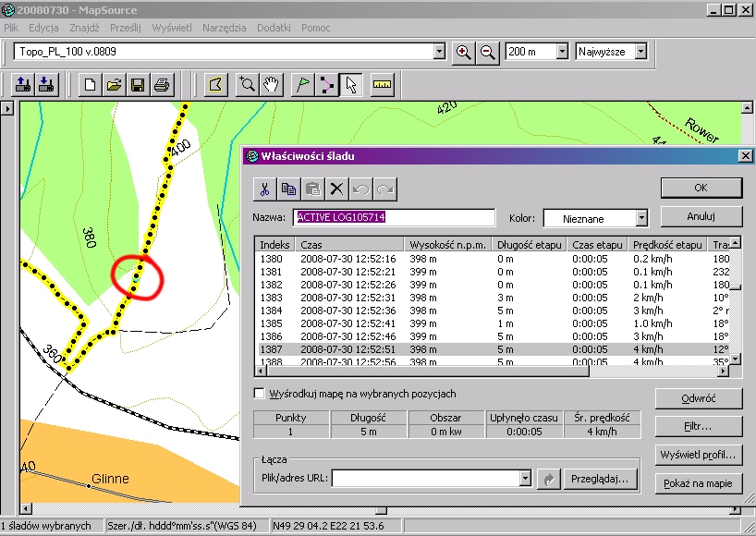Click the zoom out magnifier icon
This screenshot has width=756, height=536.
pyautogui.click(x=487, y=52)
